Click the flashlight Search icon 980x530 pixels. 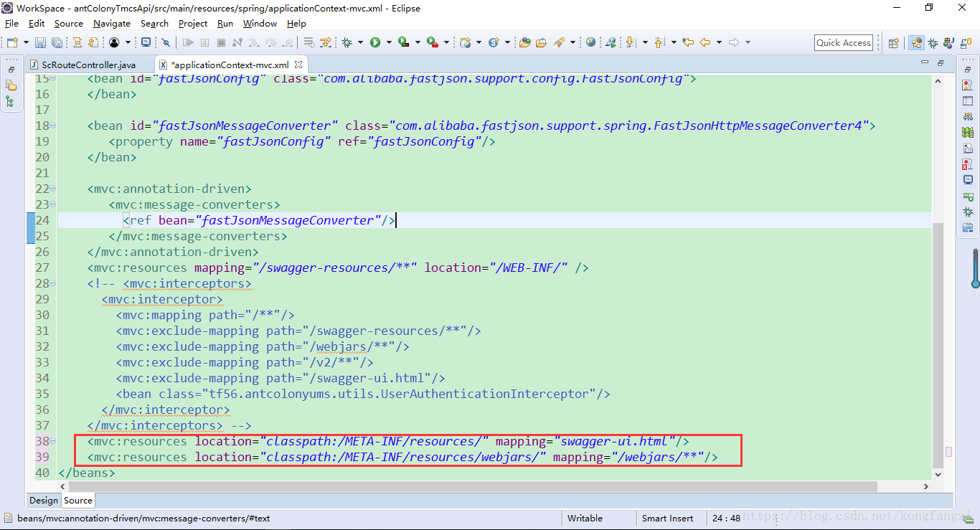click(558, 42)
